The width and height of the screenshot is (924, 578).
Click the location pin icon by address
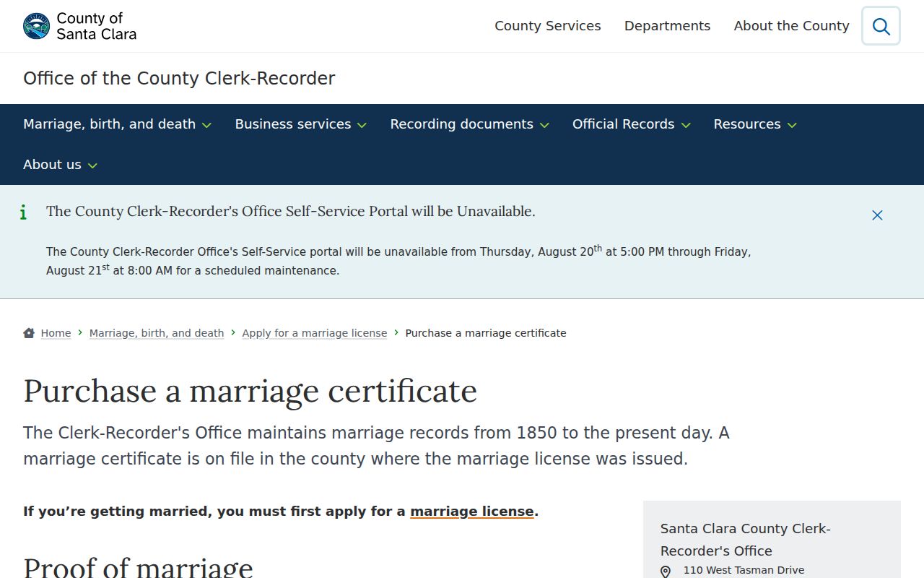tap(666, 571)
